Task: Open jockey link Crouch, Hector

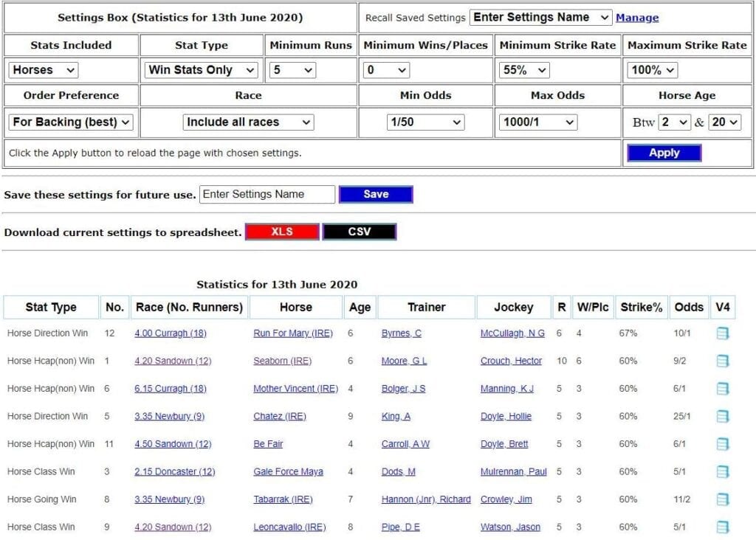Action: pyautogui.click(x=511, y=361)
